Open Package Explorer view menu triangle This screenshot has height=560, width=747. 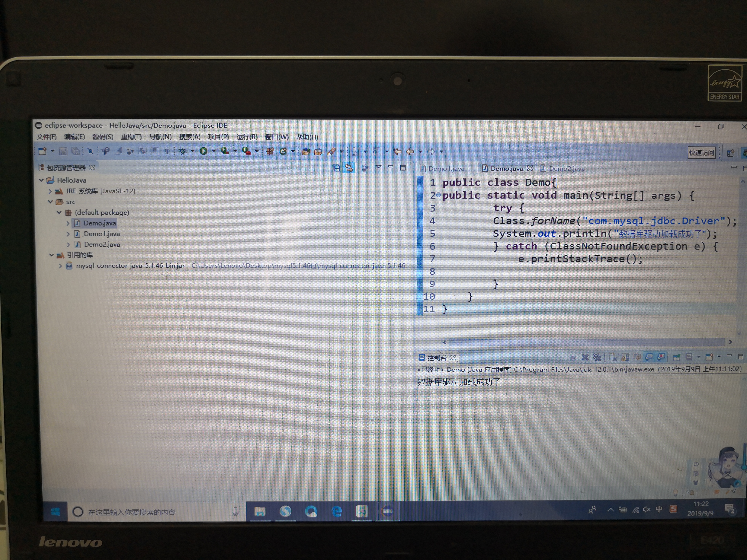click(x=378, y=167)
